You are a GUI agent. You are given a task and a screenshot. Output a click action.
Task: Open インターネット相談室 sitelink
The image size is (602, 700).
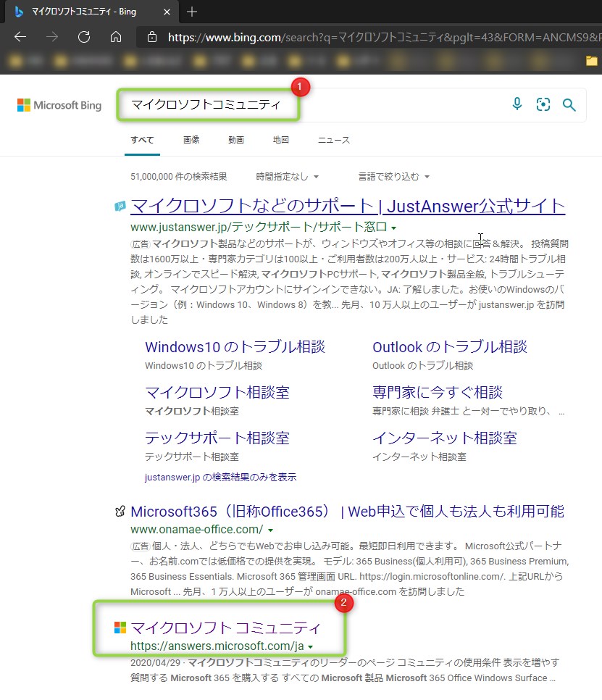click(445, 438)
